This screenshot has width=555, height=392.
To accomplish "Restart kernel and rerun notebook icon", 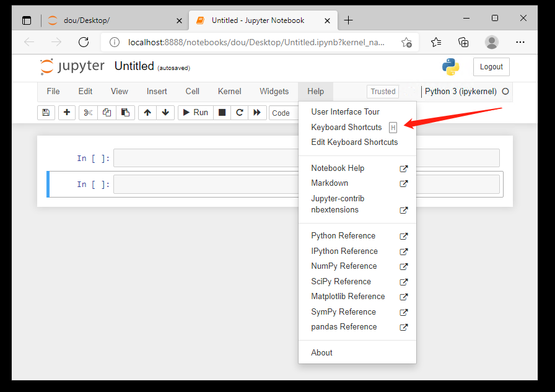I will tap(256, 113).
